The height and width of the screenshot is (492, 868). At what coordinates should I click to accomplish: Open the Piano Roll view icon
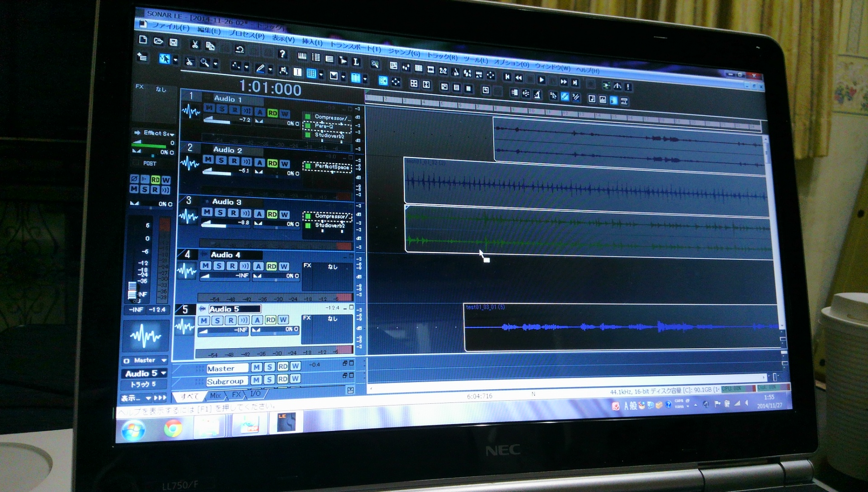(x=302, y=56)
